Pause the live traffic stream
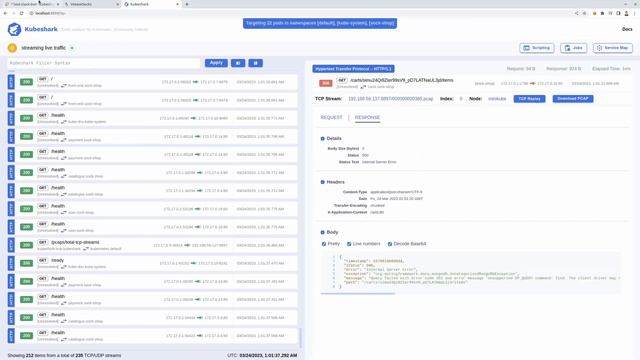Image resolution: width=640 pixels, height=360 pixels. coord(256,63)
